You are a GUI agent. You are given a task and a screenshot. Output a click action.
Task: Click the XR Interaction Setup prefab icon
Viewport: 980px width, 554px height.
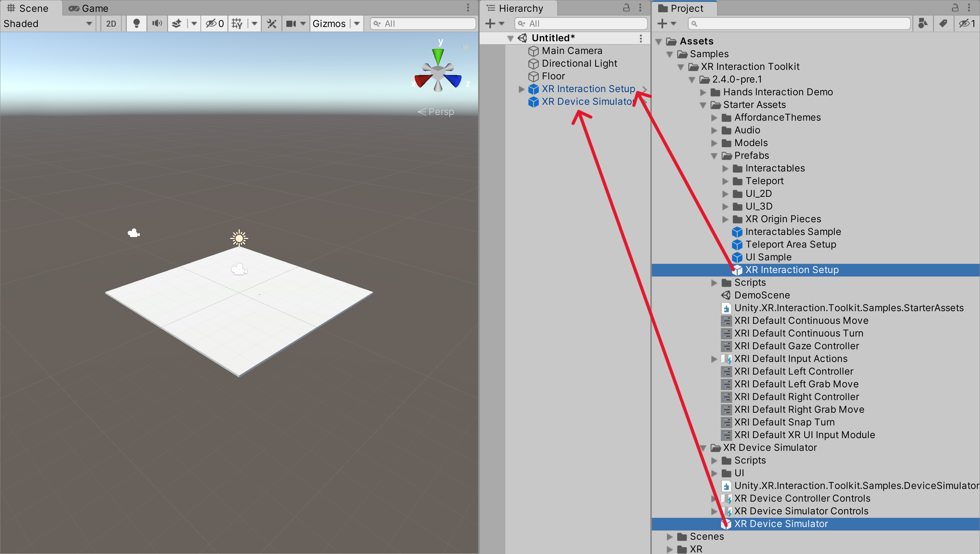[736, 270]
